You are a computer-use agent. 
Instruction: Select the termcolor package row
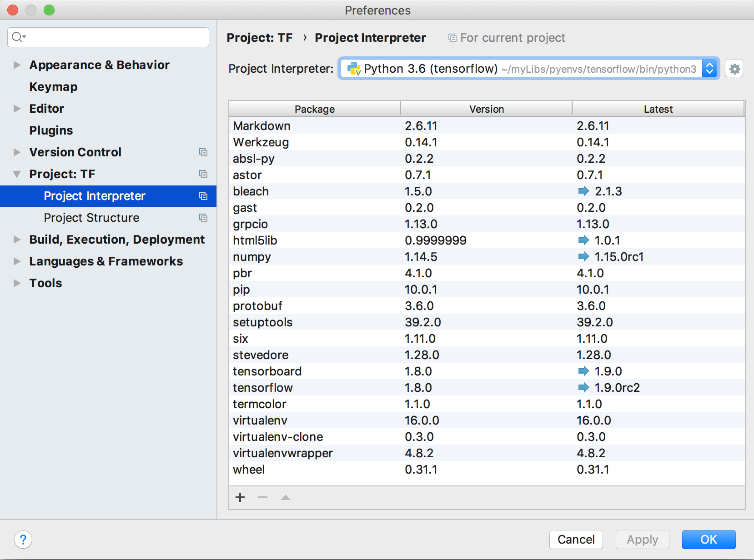coord(487,404)
